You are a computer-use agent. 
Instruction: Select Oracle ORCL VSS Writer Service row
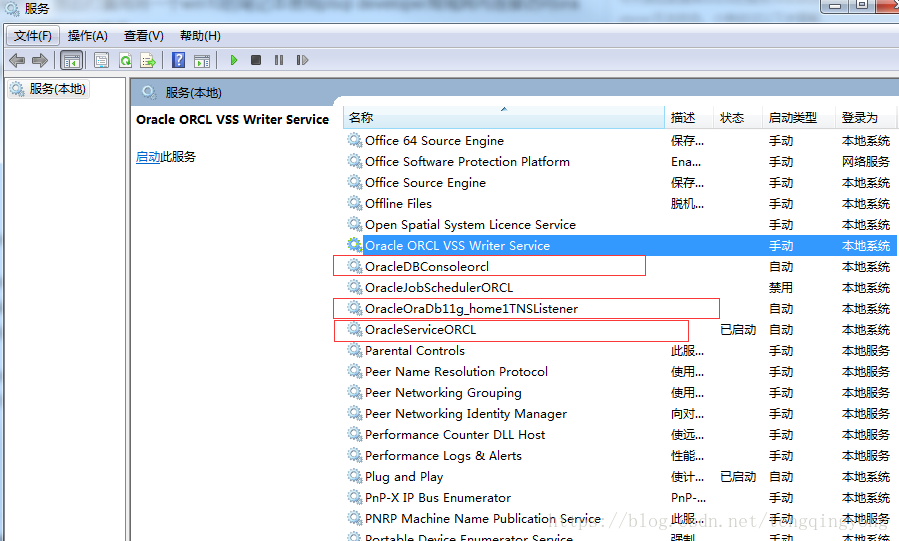pyautogui.click(x=620, y=246)
